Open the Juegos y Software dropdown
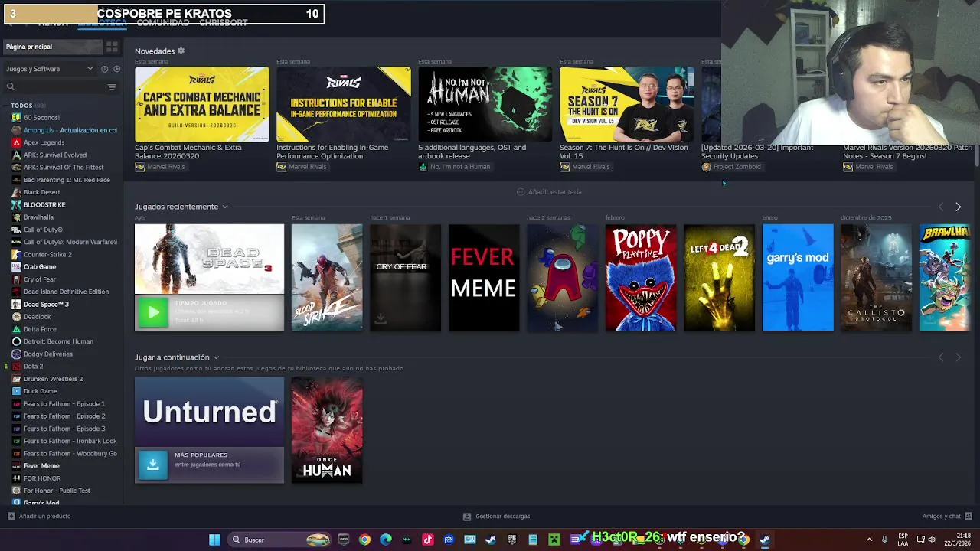 tap(49, 69)
